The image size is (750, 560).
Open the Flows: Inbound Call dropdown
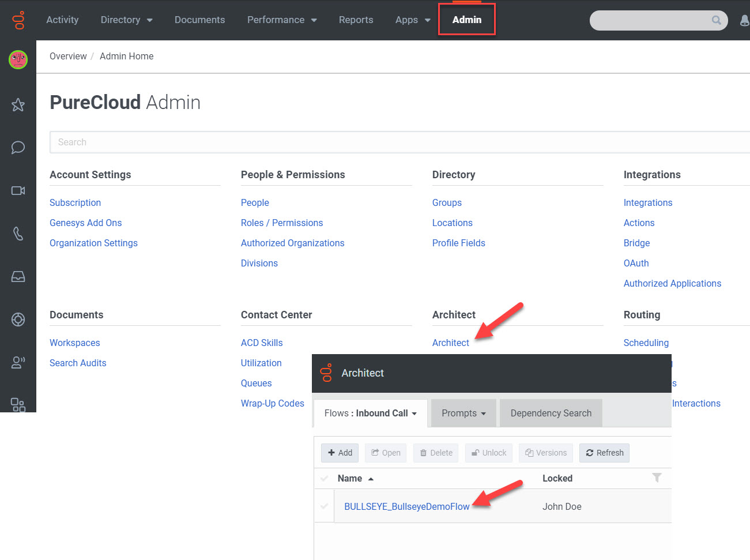pos(371,413)
